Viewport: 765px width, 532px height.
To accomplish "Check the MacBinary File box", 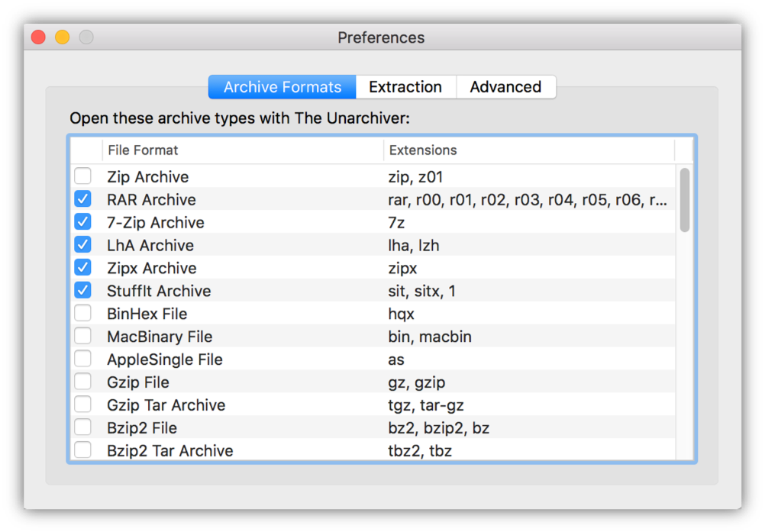I will tap(82, 337).
